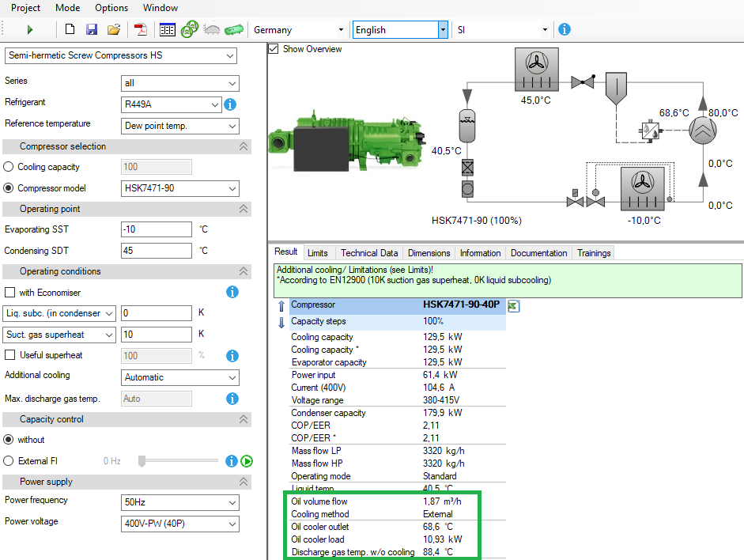Click the info icon beside Useful superheat
744x560 pixels.
pyautogui.click(x=232, y=356)
